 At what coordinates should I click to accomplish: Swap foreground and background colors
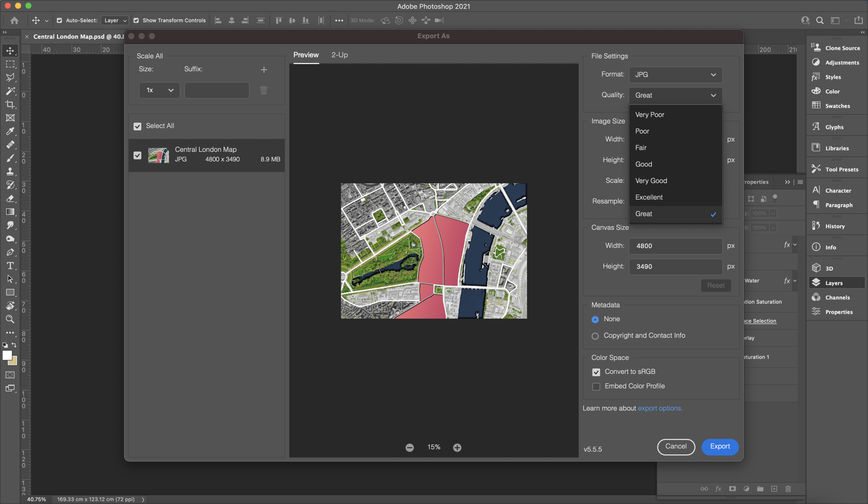tap(14, 345)
